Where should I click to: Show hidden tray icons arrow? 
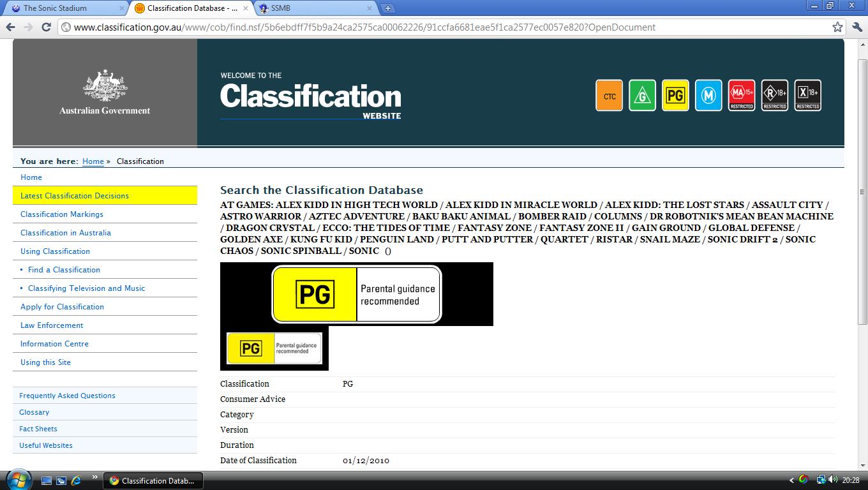point(792,480)
